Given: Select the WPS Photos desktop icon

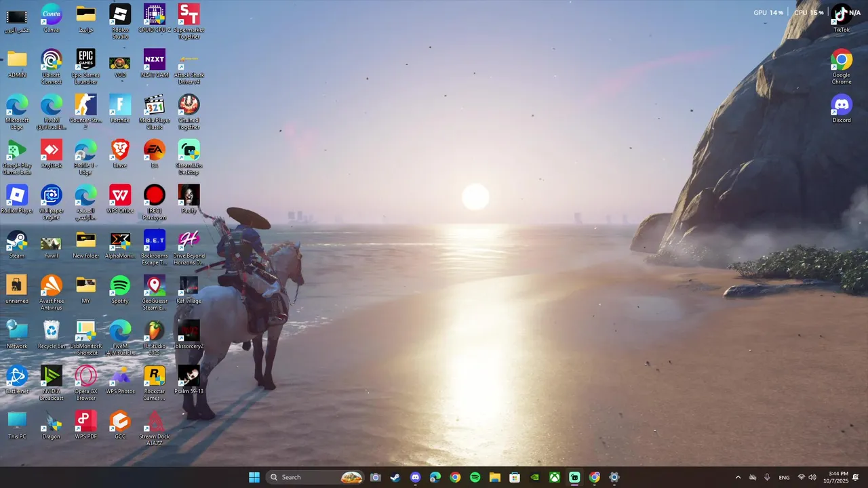Looking at the screenshot, I should (120, 380).
